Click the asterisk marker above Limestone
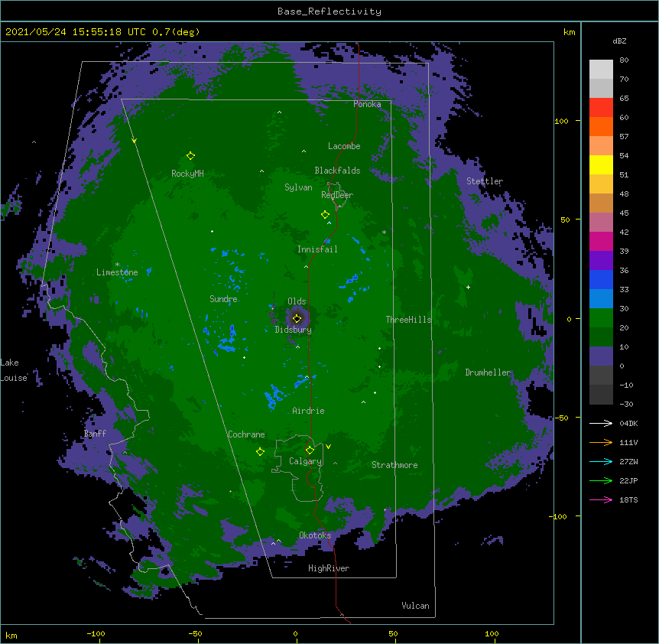 pyautogui.click(x=117, y=265)
